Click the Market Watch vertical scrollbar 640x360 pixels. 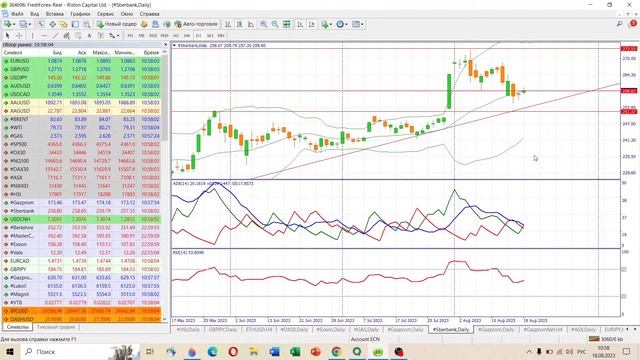click(x=165, y=98)
